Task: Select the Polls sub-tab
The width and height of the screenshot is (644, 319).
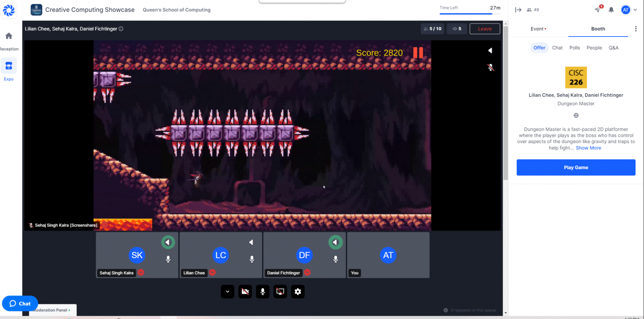Action: (574, 48)
